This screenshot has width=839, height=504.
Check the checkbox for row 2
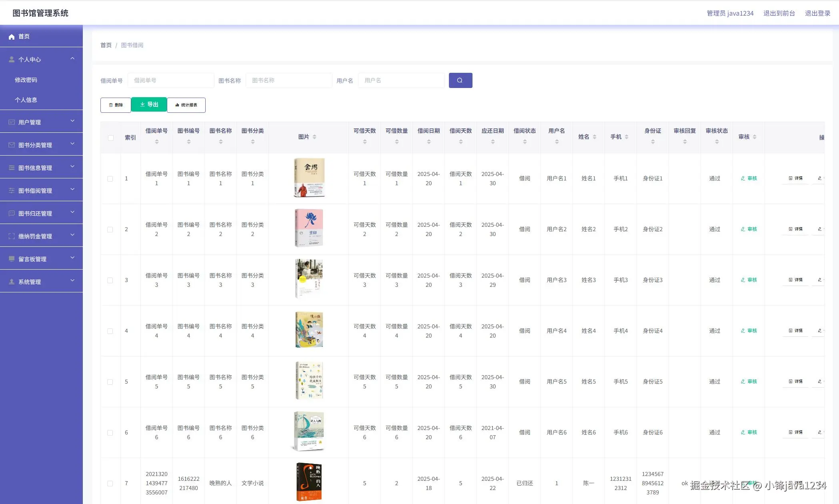110,230
